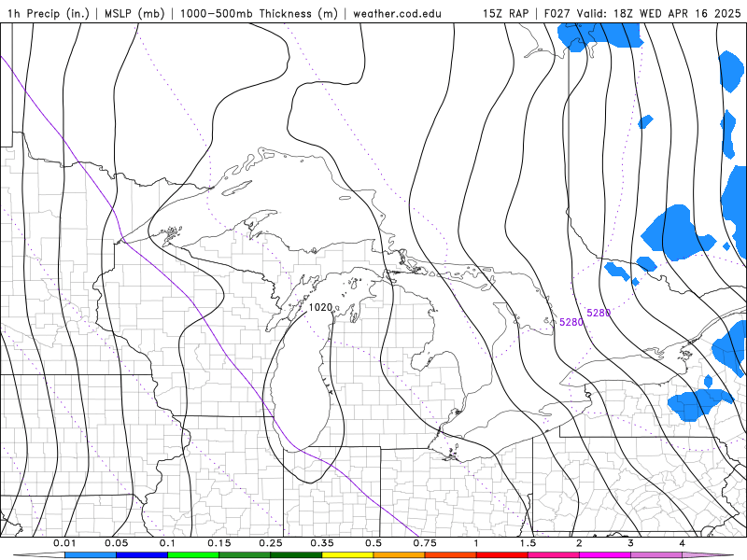747x560 pixels.
Task: Click the medium green 0.15 legend swatch
Action: coord(245,555)
